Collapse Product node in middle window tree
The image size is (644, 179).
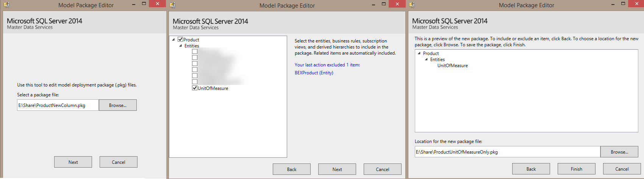174,39
